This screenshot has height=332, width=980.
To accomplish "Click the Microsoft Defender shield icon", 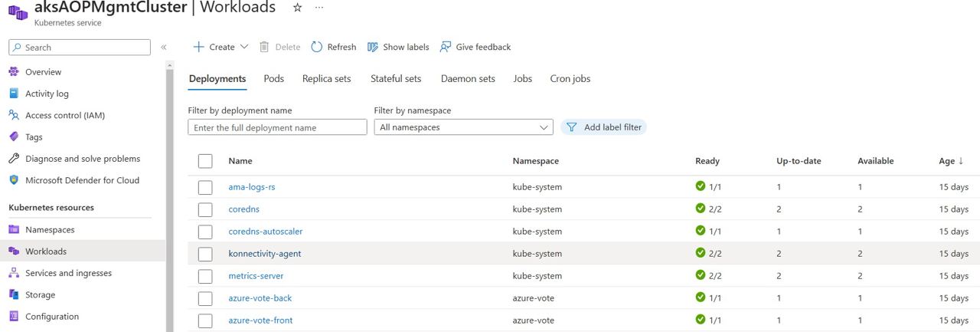I will click(x=13, y=180).
